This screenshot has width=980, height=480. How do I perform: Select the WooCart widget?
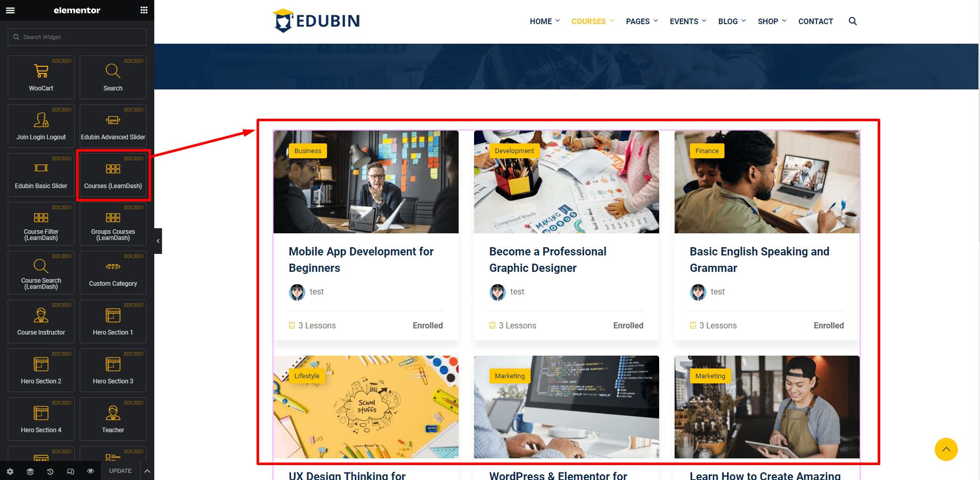click(x=41, y=77)
